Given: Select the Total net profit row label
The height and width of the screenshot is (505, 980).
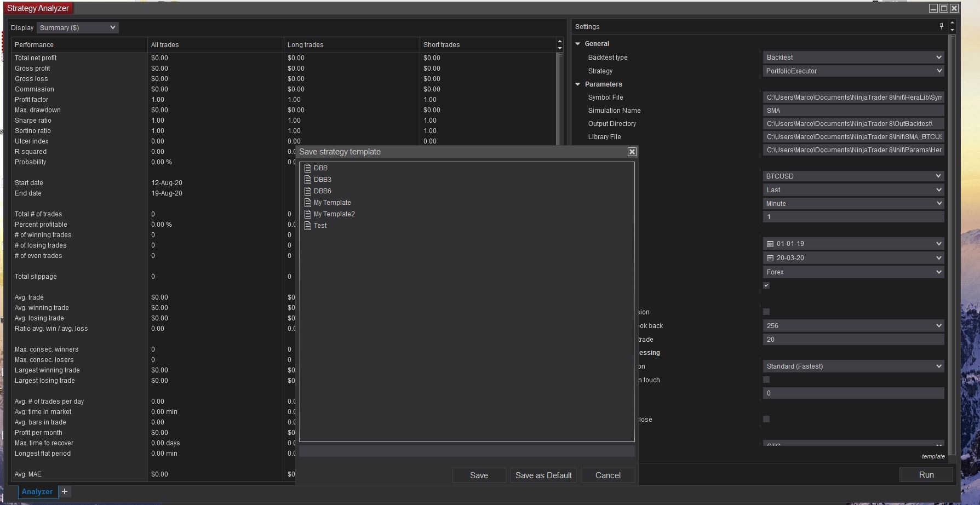Looking at the screenshot, I should click(x=36, y=58).
